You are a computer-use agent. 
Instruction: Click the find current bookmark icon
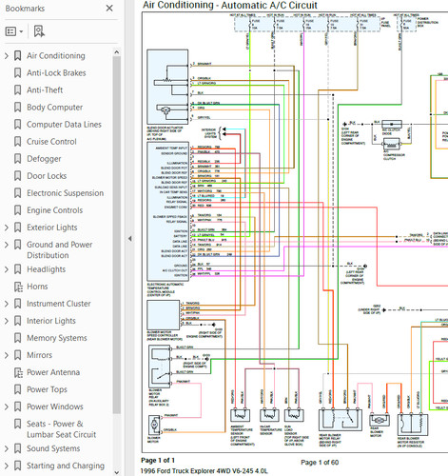(x=39, y=31)
